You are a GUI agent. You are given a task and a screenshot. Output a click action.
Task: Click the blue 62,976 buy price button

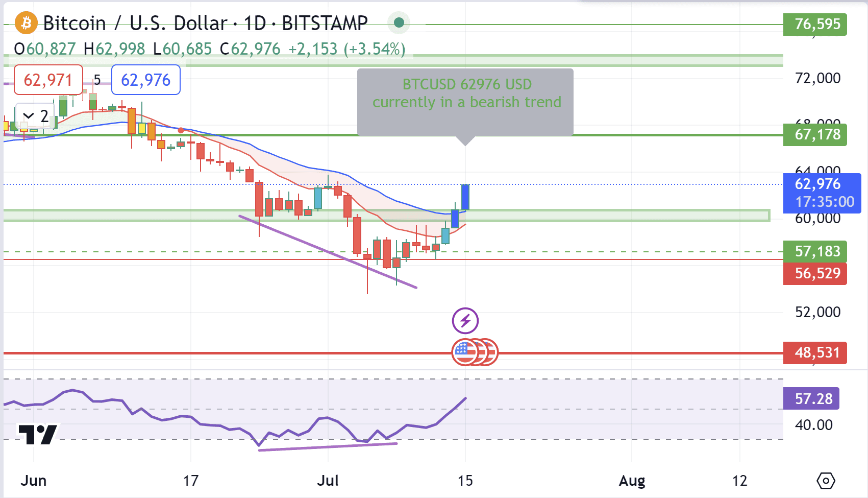point(146,80)
